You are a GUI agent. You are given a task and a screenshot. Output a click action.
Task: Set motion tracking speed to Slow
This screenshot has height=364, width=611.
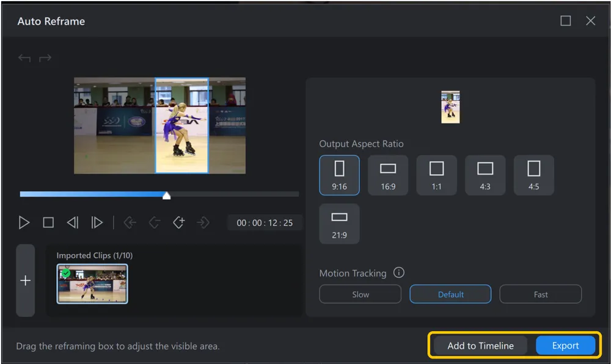point(360,294)
